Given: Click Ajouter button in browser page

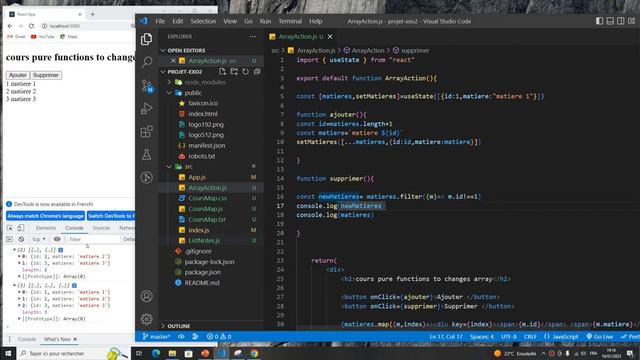Looking at the screenshot, I should [x=18, y=75].
